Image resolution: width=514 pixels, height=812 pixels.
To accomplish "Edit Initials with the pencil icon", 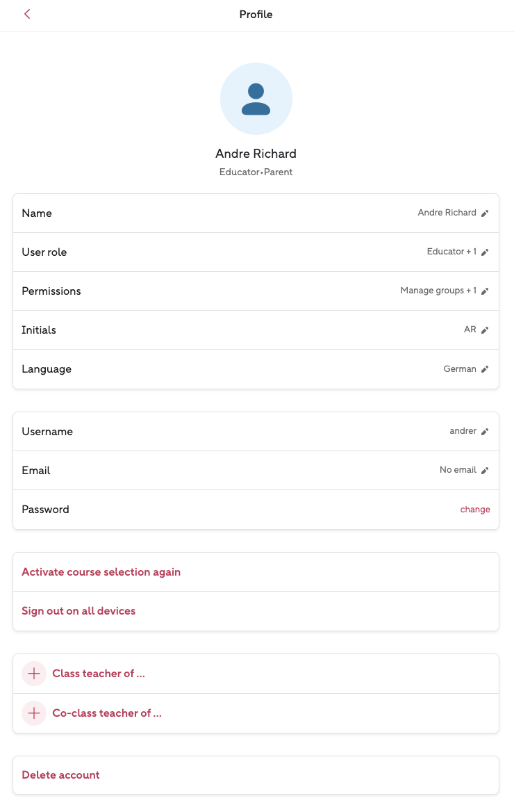I will [485, 330].
